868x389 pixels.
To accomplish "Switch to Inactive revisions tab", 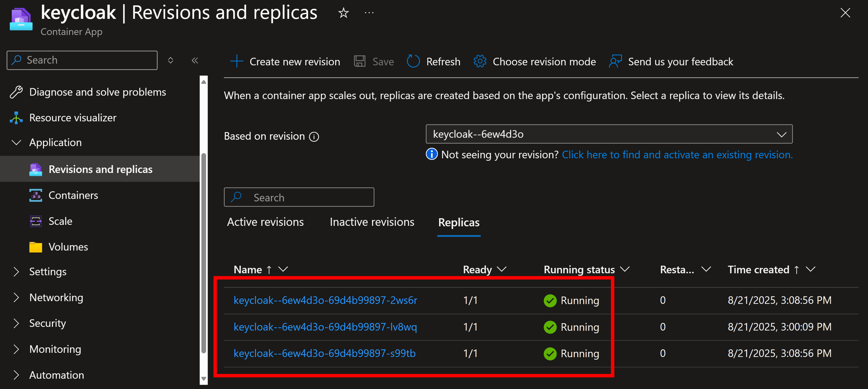I will (372, 222).
